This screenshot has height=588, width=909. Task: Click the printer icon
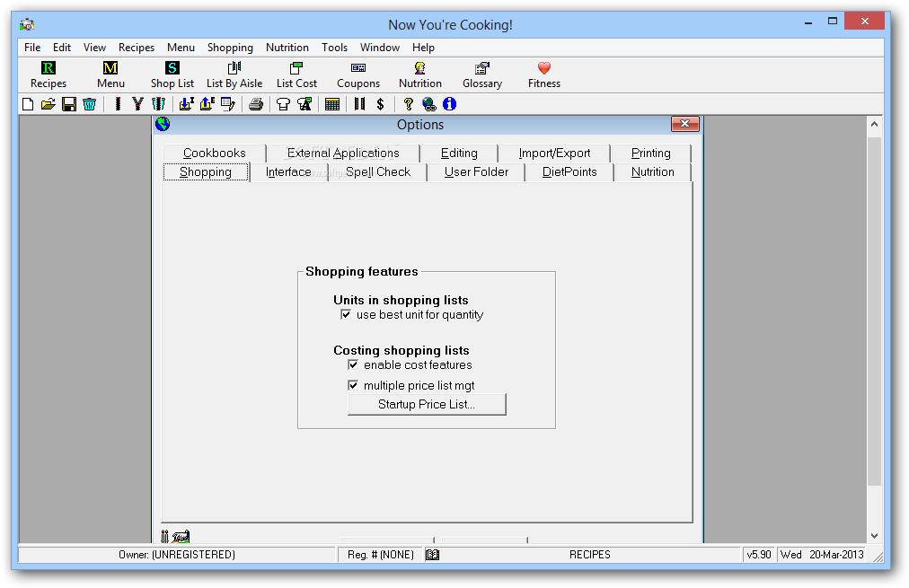click(256, 104)
